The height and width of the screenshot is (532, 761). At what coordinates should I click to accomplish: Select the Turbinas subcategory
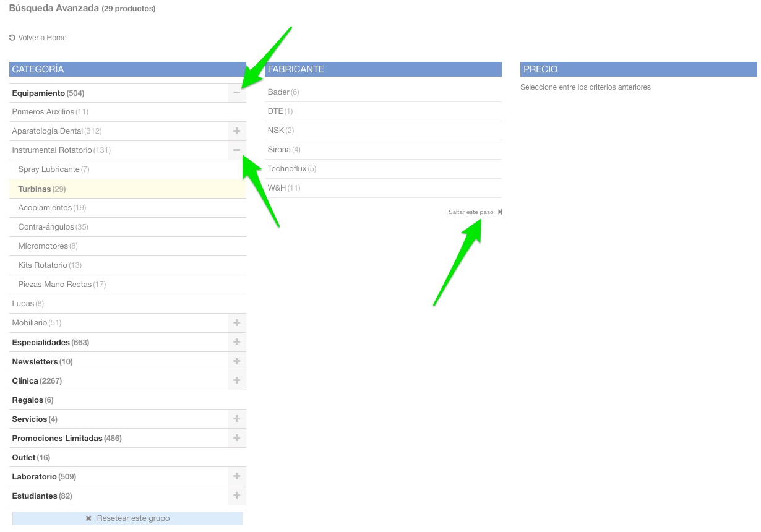tap(35, 189)
